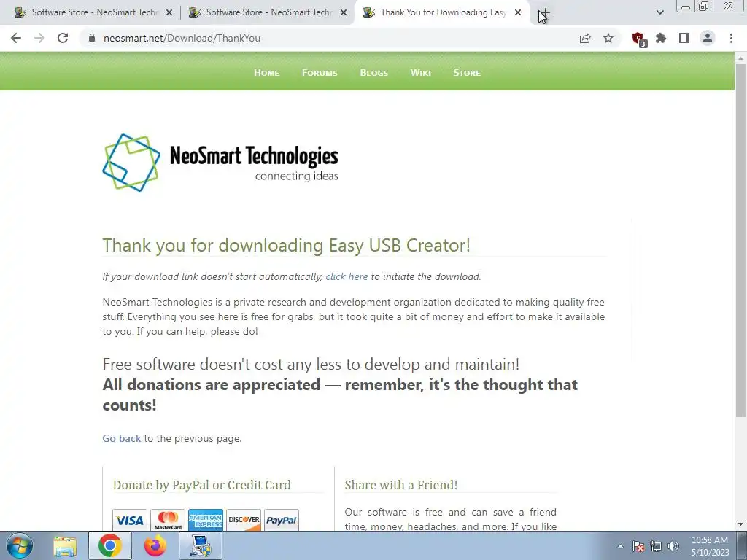
Task: Click the network status tray icon
Action: (656, 546)
